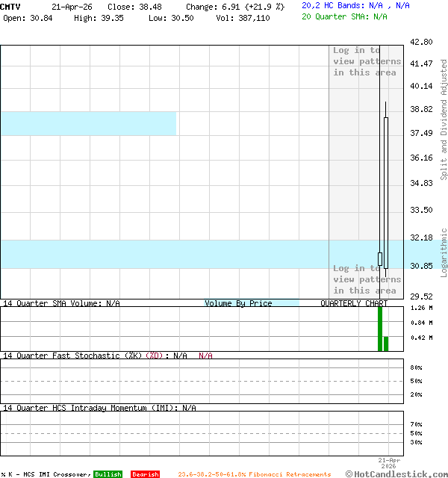This screenshot has width=448, height=478.
Task: Click the top 'Log in to view patterns' text
Action: click(x=367, y=61)
